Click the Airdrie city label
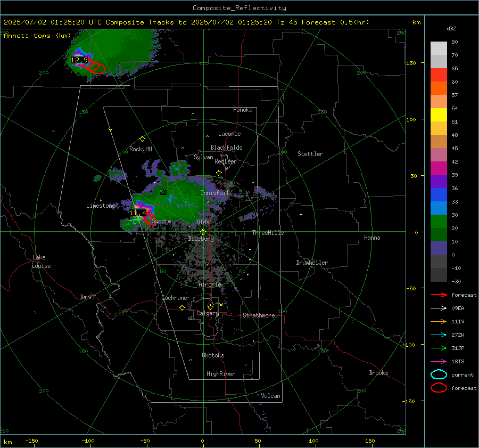Image resolution: width=479 pixels, height=448 pixels. coord(210,284)
